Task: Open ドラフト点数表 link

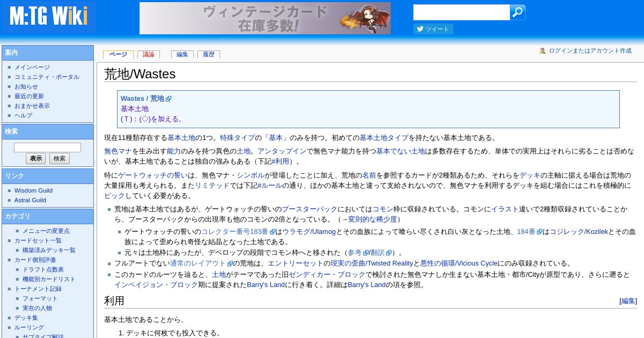Action: pyautogui.click(x=43, y=269)
